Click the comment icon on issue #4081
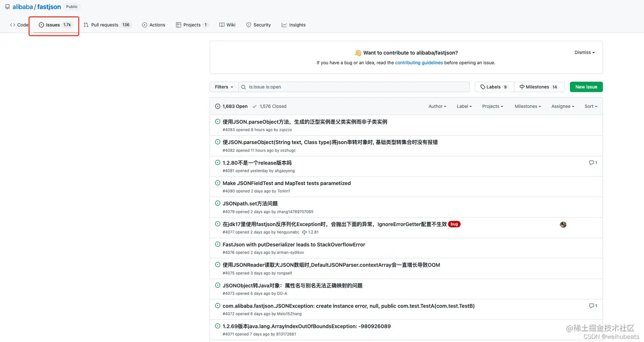This screenshot has width=644, height=342. (591, 163)
